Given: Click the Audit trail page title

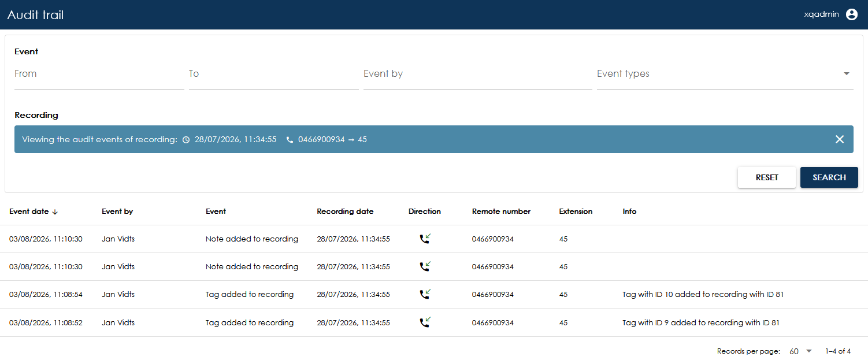Looking at the screenshot, I should pyautogui.click(x=35, y=15).
